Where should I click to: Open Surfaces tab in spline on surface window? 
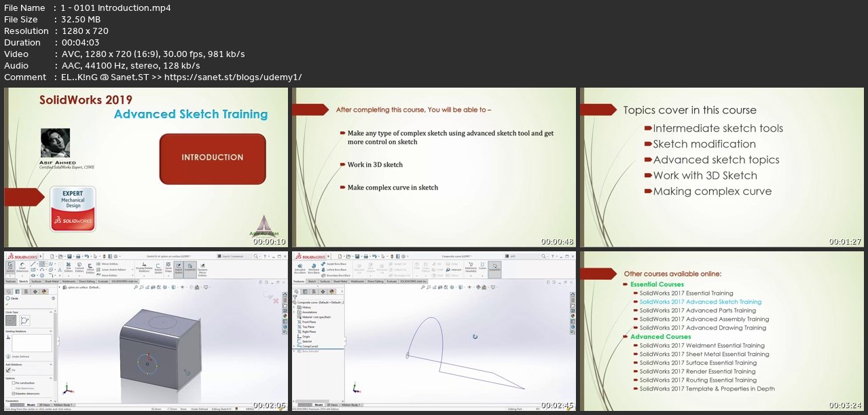coord(37,281)
